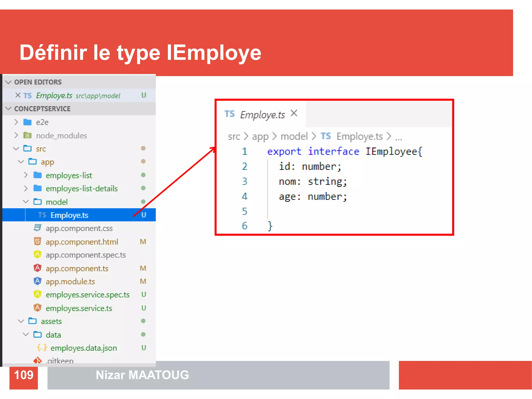Viewport: 532px width, 399px height.
Task: Click the TS icon of selected Employe.ts
Action: pyautogui.click(x=42, y=215)
